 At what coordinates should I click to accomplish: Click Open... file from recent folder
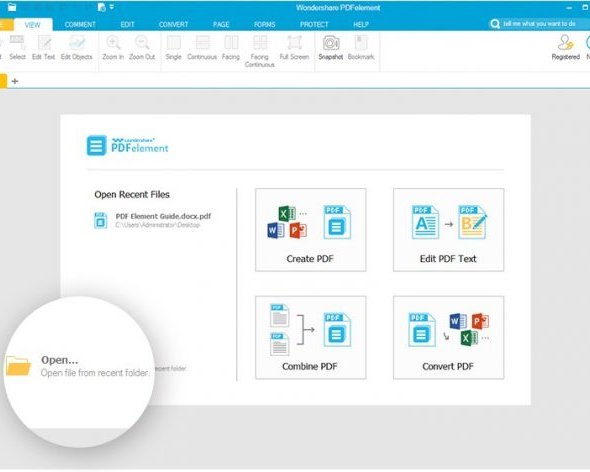[94, 366]
